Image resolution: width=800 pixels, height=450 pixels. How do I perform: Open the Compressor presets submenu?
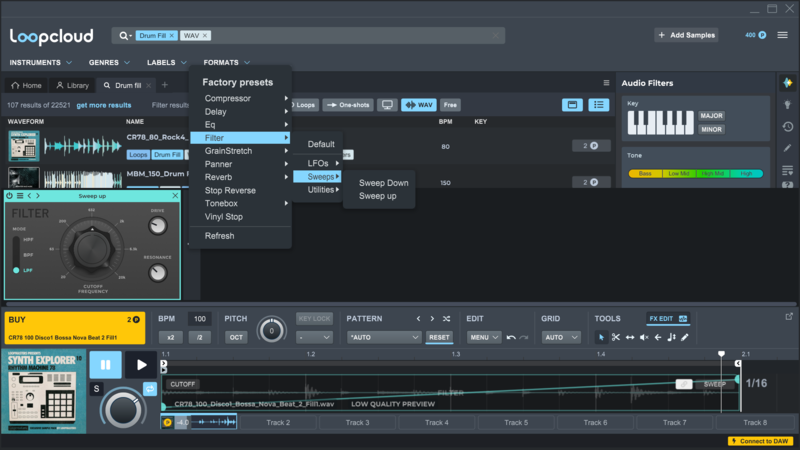240,98
